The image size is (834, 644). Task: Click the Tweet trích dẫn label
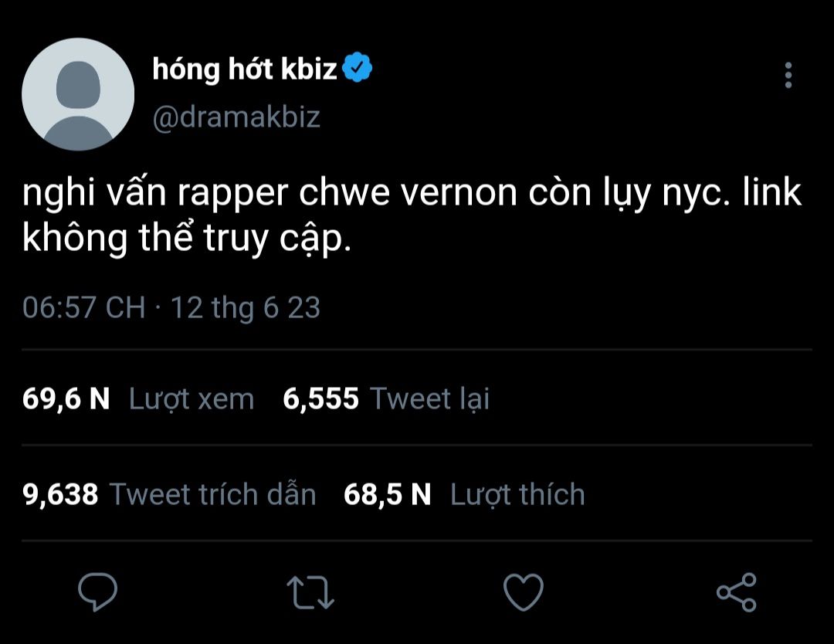point(212,494)
